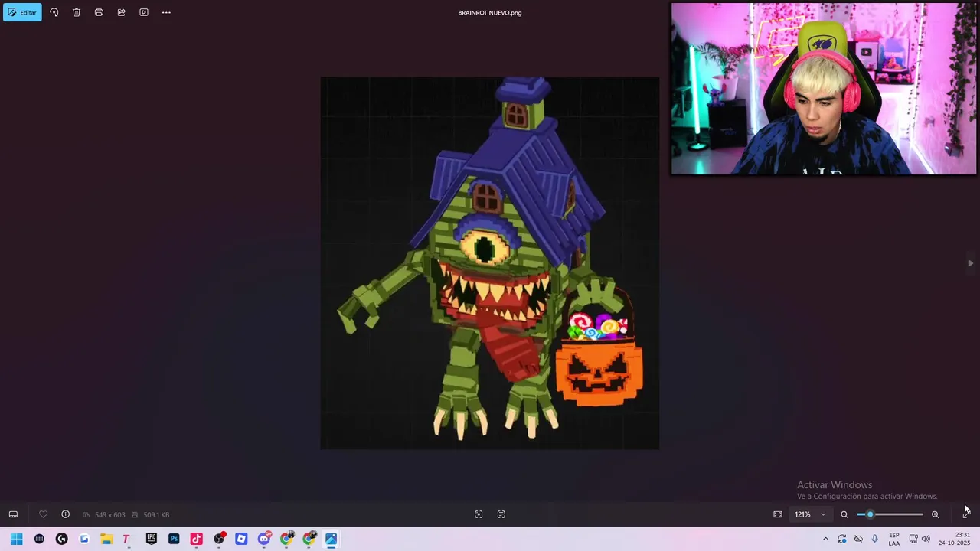This screenshot has height=551, width=980.
Task: Open Epic Games launcher from taskbar
Action: (x=152, y=539)
